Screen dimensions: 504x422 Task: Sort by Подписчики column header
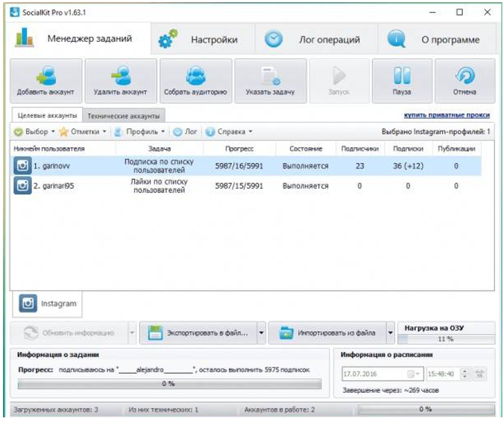click(360, 148)
